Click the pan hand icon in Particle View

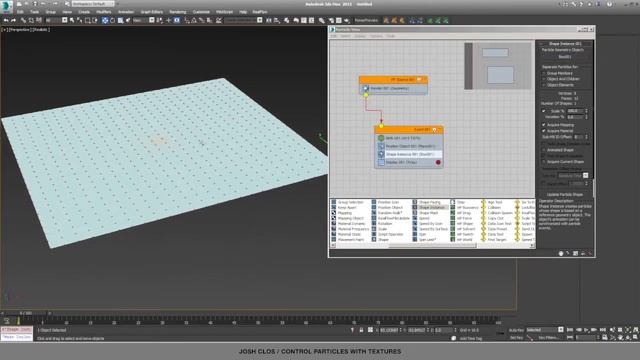point(561,253)
